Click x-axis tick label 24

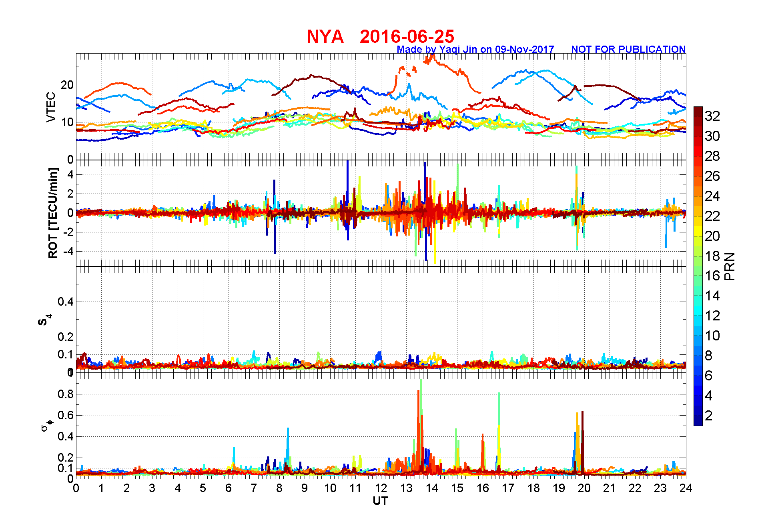pyautogui.click(x=686, y=488)
